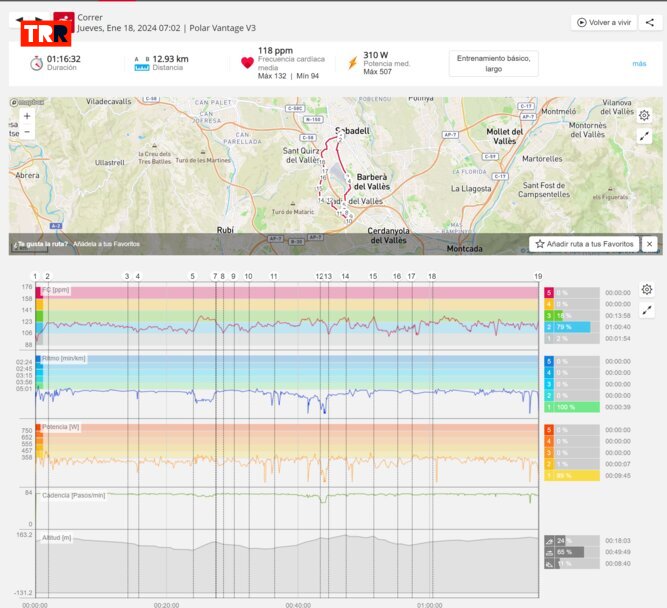Click the heart rate zone 3 green swatch
The width and height of the screenshot is (667, 608).
pos(549,316)
